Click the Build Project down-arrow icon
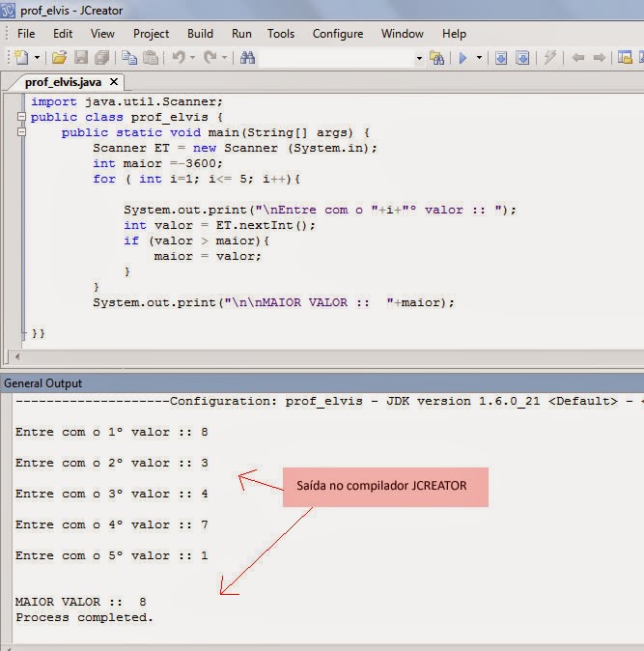The width and height of the screenshot is (644, 651). click(x=523, y=58)
